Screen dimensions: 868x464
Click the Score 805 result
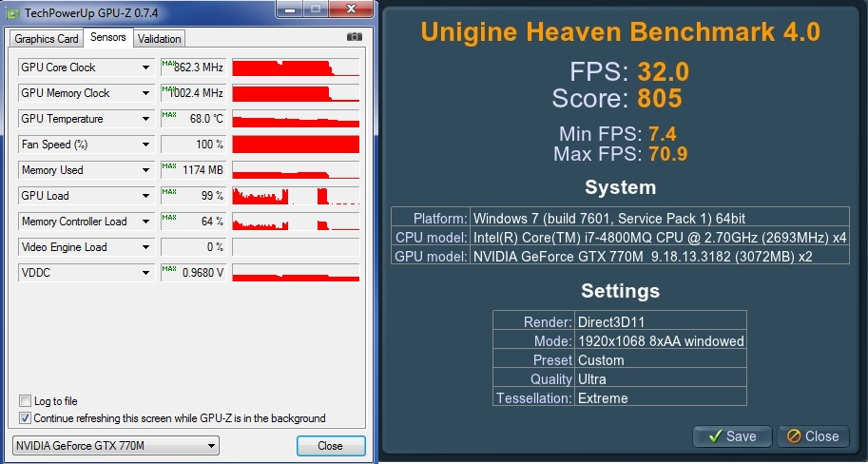coord(660,99)
